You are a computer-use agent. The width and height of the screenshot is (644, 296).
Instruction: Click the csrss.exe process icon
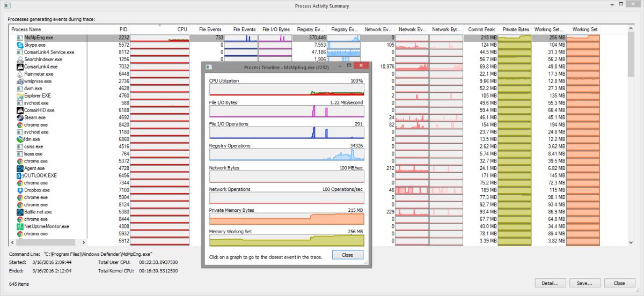coord(19,146)
